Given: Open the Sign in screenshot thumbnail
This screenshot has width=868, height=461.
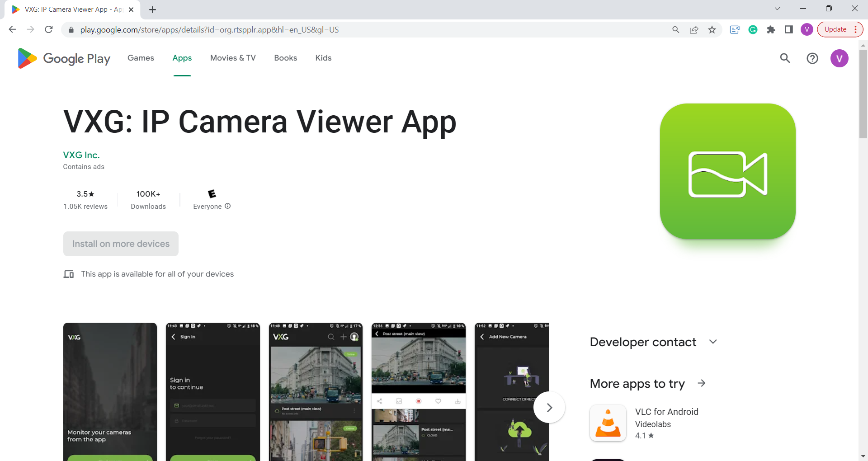Looking at the screenshot, I should pyautogui.click(x=212, y=391).
